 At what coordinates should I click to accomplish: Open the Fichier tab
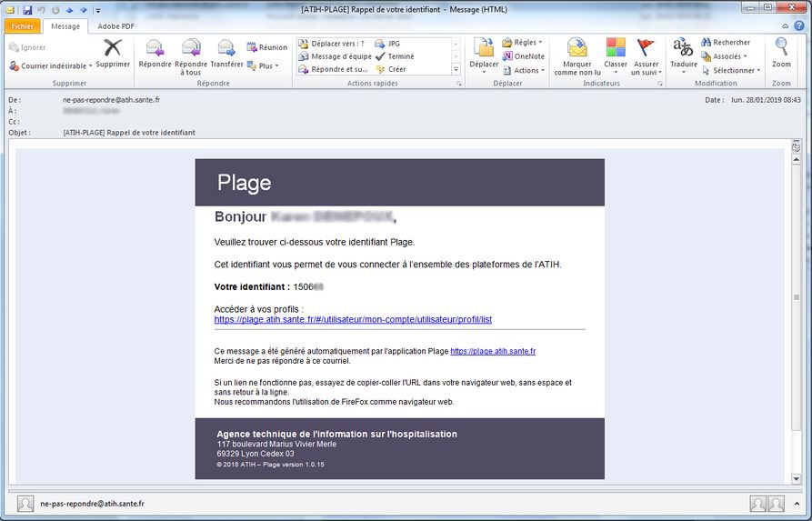click(22, 25)
